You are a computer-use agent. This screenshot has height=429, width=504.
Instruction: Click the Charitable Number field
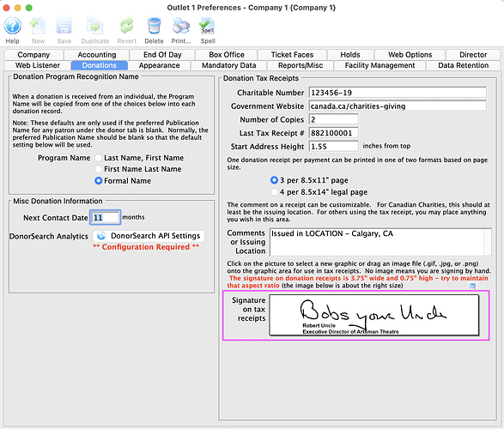click(398, 93)
